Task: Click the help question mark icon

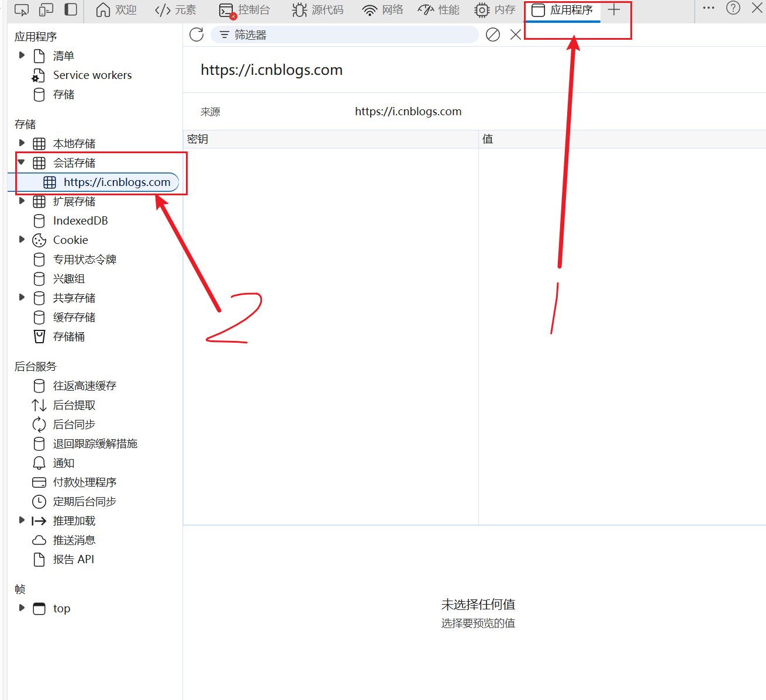Action: pyautogui.click(x=733, y=8)
